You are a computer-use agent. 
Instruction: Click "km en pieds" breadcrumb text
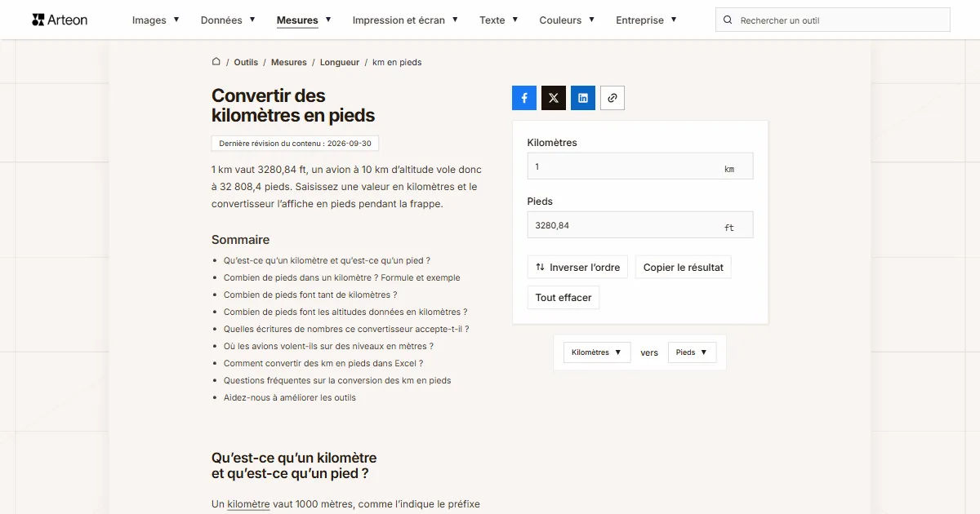(397, 62)
